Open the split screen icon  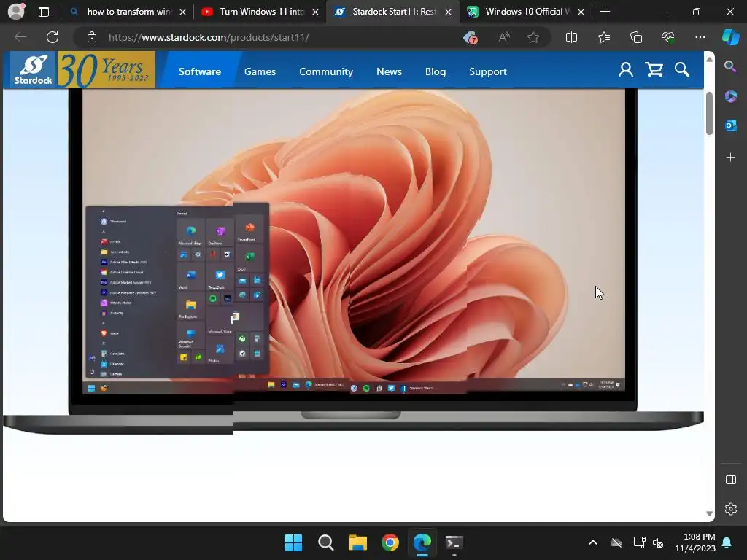point(571,37)
